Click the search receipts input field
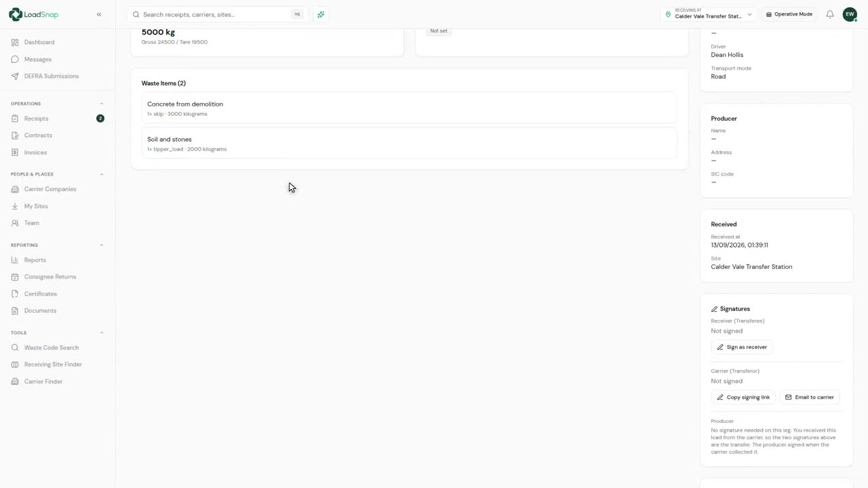This screenshot has width=868, height=488. [217, 14]
